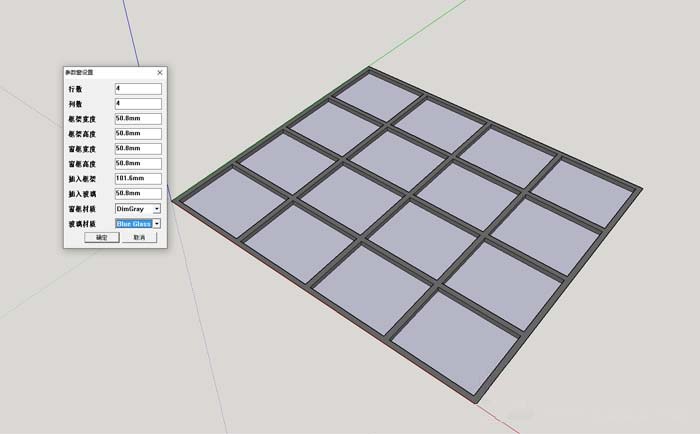
Task: Select the 框架高度 value field
Action: [x=138, y=133]
